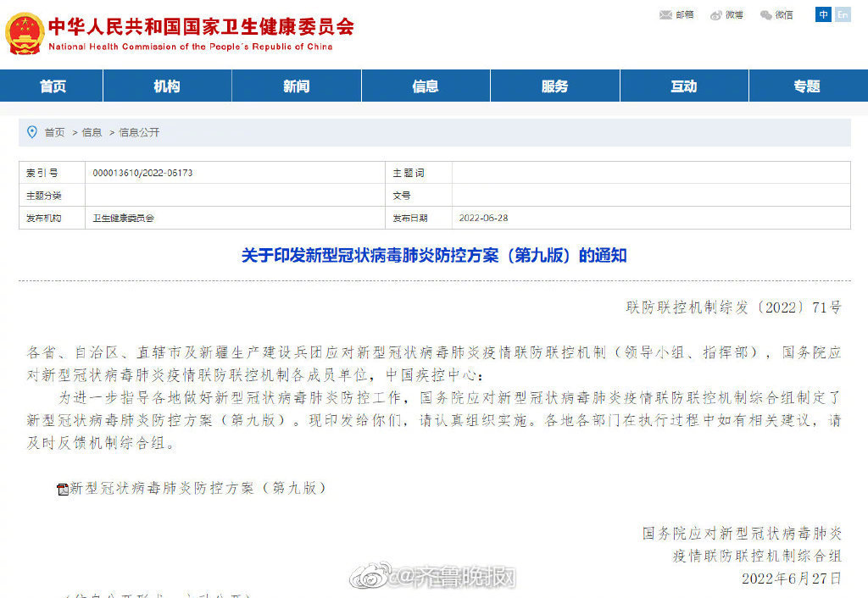Select the 首页 navigation tab
The width and height of the screenshot is (868, 598).
coord(52,86)
